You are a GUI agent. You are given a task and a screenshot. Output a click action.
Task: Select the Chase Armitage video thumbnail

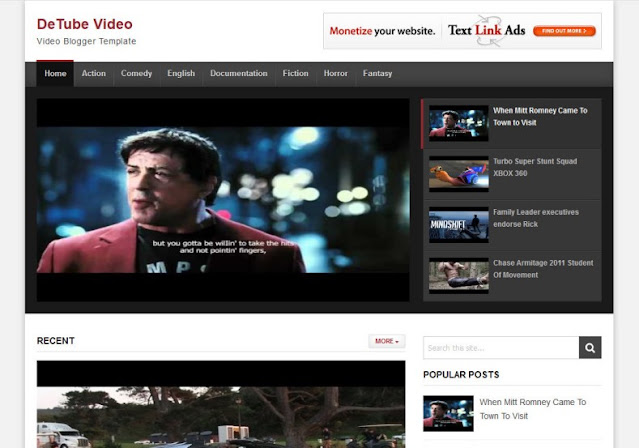(458, 276)
